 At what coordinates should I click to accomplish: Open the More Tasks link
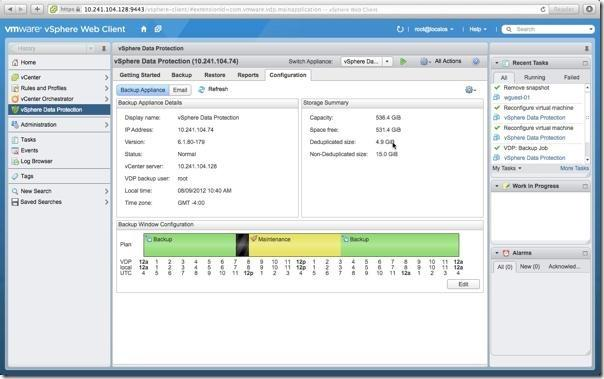pos(574,168)
